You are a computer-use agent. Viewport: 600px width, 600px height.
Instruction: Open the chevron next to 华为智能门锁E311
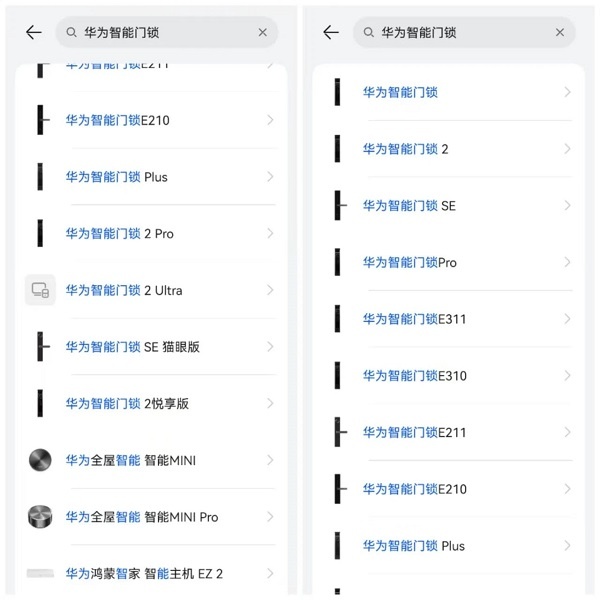point(567,319)
